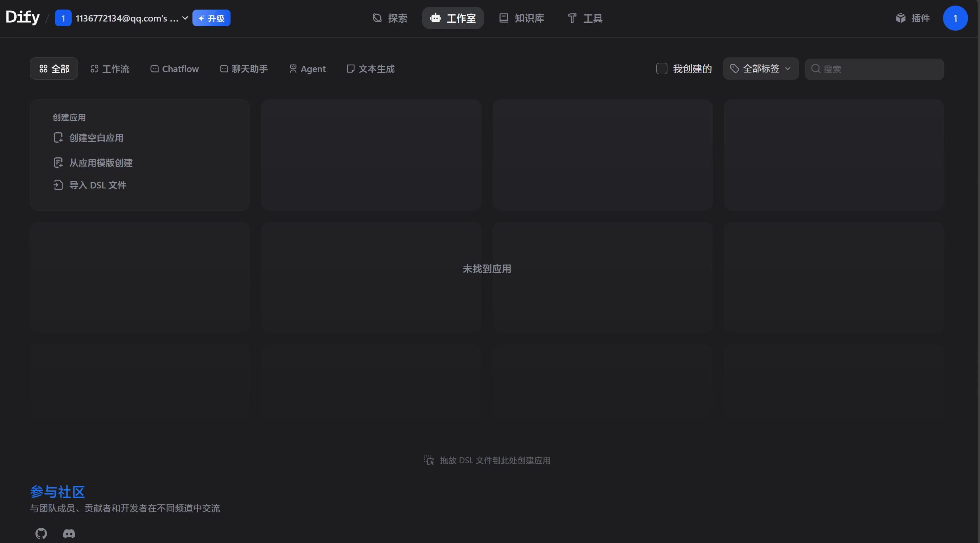The width and height of the screenshot is (980, 543).
Task: Expand the 全部标签 tag filter dropdown
Action: click(761, 69)
